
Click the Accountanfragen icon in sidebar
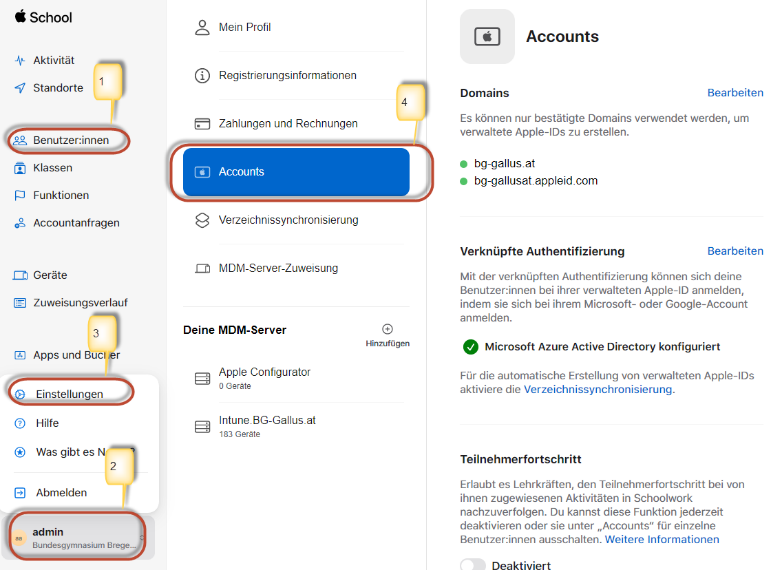point(20,223)
